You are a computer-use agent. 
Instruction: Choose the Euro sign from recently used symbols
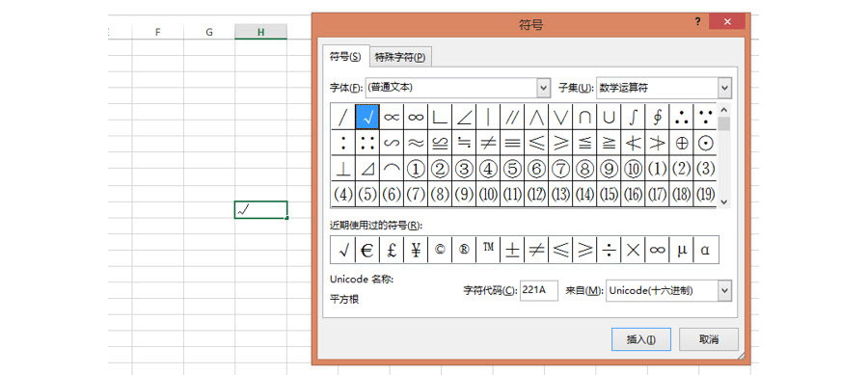coord(367,250)
